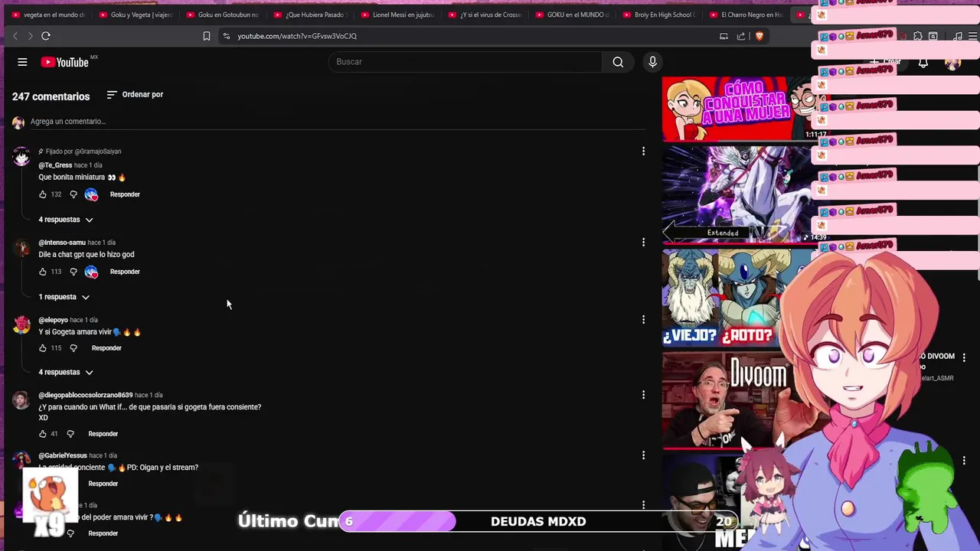This screenshot has height=551, width=980.
Task: Click the browser address bar URL
Action: pos(297,36)
